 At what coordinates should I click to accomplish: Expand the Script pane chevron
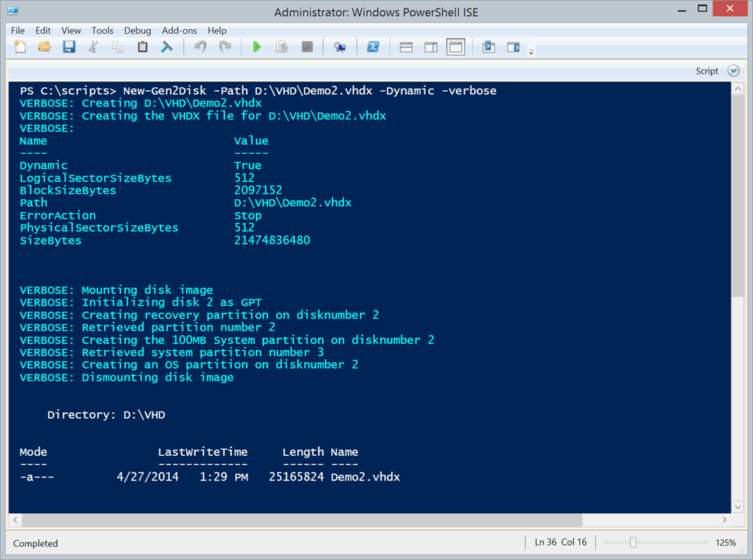coord(733,71)
